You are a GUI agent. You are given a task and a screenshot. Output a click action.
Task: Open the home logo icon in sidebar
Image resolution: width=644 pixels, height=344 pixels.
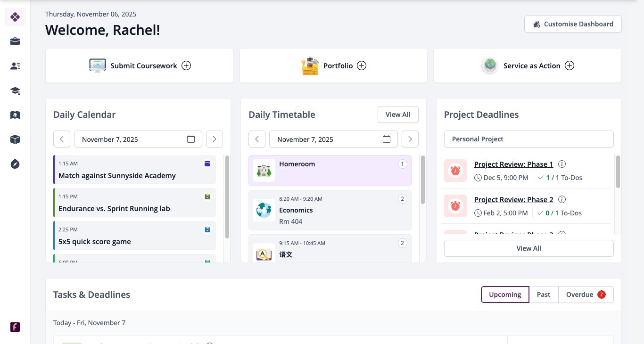pos(15,17)
